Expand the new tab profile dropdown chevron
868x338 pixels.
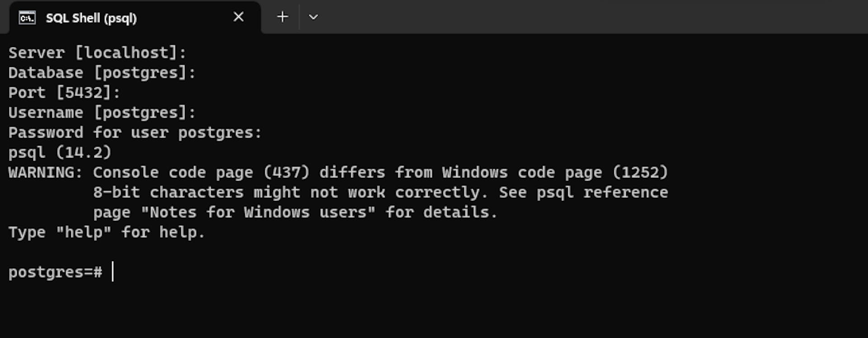click(313, 17)
